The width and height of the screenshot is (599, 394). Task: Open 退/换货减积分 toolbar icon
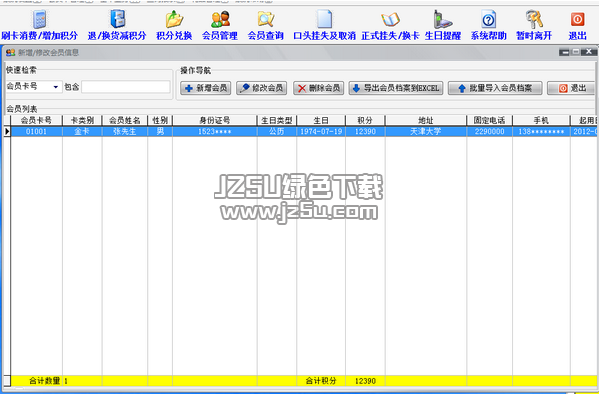point(117,19)
